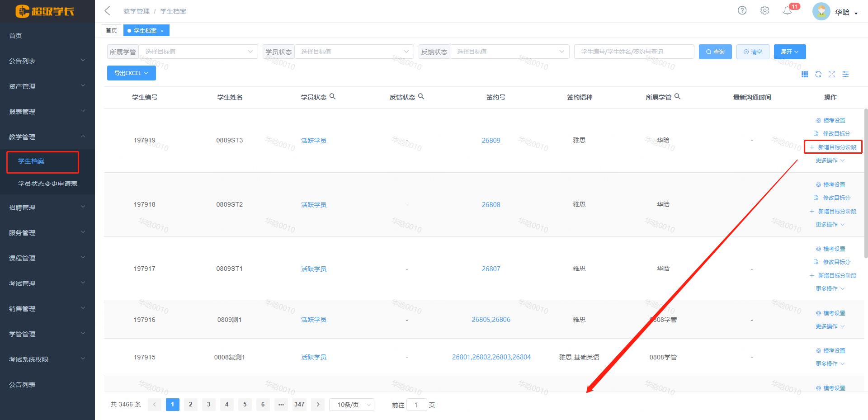Open the help question mark icon

point(742,10)
